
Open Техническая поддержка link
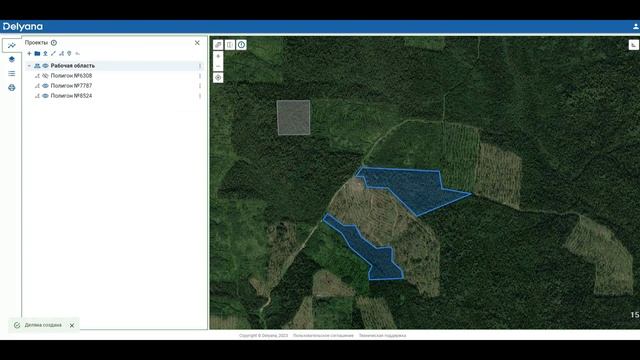(382, 336)
